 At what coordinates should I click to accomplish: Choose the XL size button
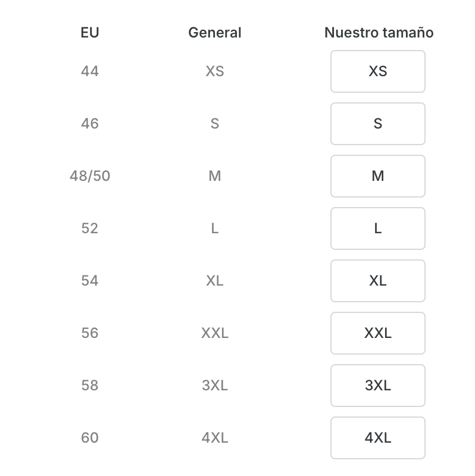click(x=378, y=281)
